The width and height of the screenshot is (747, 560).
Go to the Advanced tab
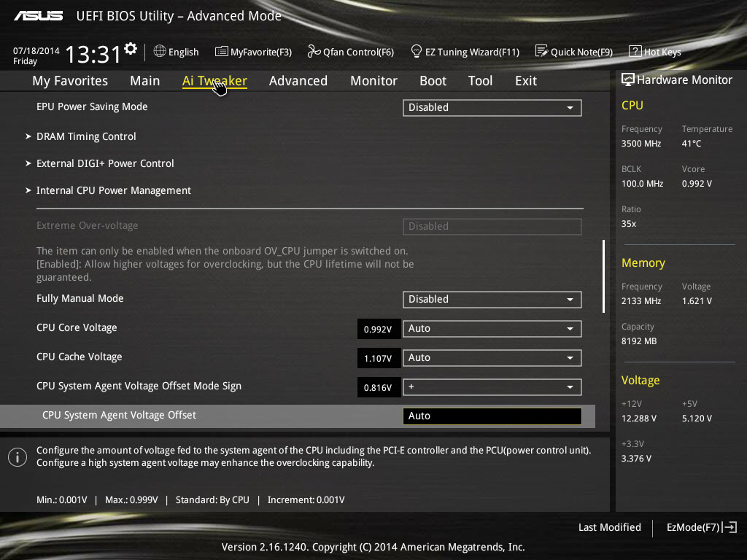[298, 81]
